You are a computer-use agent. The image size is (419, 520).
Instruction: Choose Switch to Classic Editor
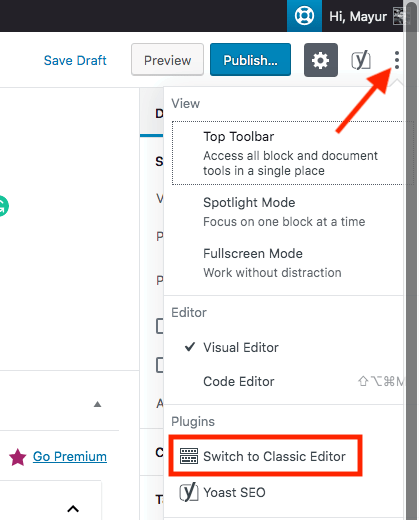(x=265, y=456)
